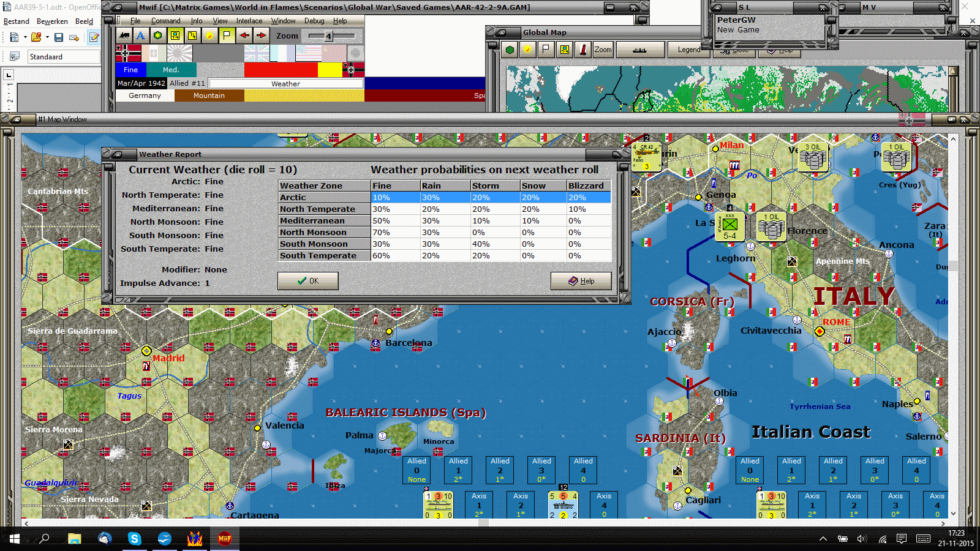This screenshot has height=551, width=980.
Task: Click the green hexagon toolbar icon in Mwif
Action: pos(158,36)
